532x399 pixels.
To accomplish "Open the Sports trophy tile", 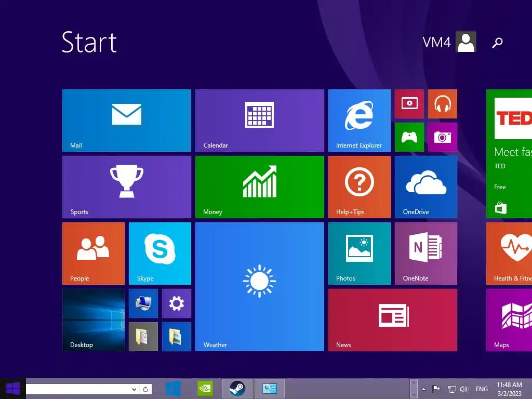I will pyautogui.click(x=127, y=187).
